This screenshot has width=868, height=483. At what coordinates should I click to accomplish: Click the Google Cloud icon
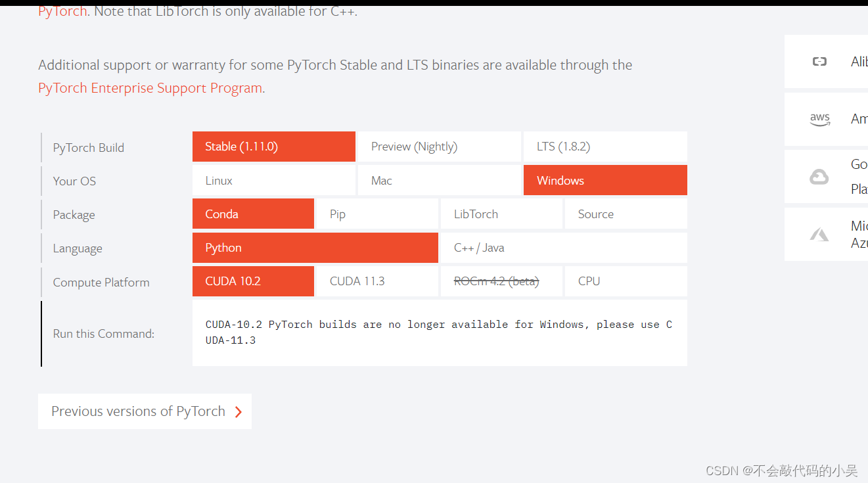(819, 177)
